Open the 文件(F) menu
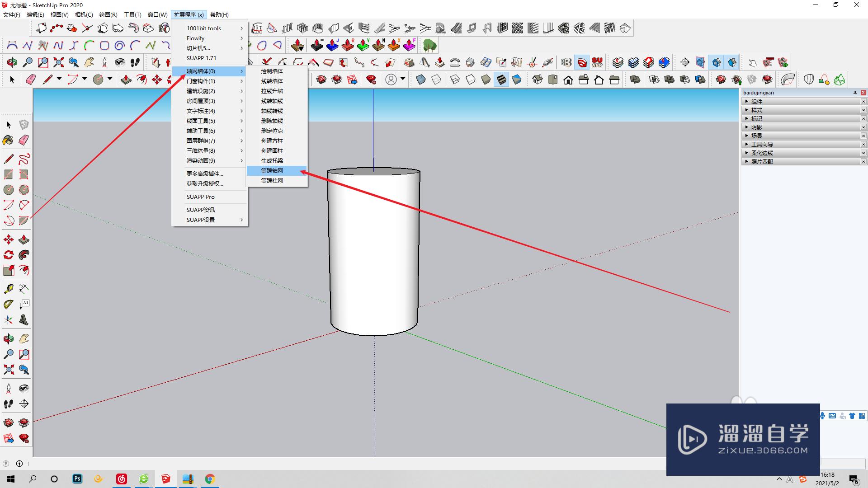The image size is (868, 488). 12,15
